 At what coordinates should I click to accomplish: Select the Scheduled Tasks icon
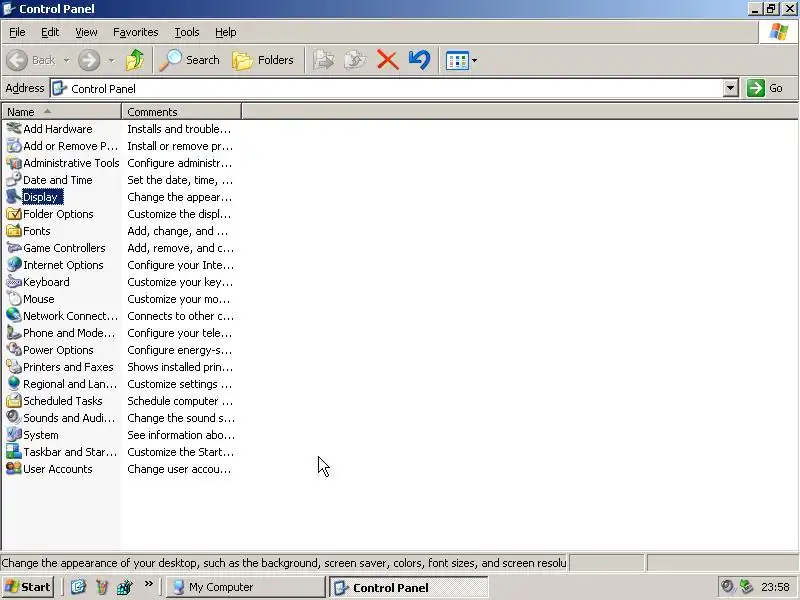[x=14, y=401]
